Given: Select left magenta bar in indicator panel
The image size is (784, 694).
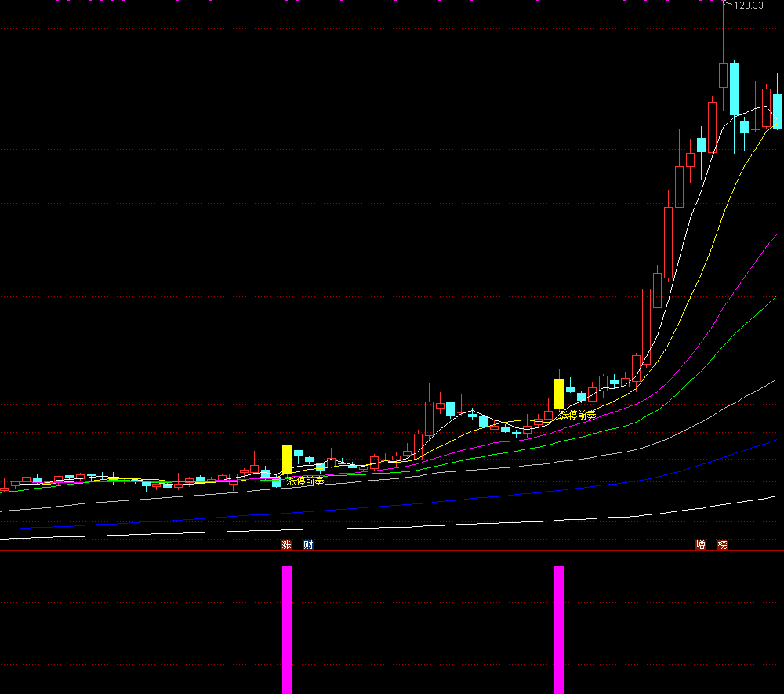Looking at the screenshot, I should coord(287,629).
